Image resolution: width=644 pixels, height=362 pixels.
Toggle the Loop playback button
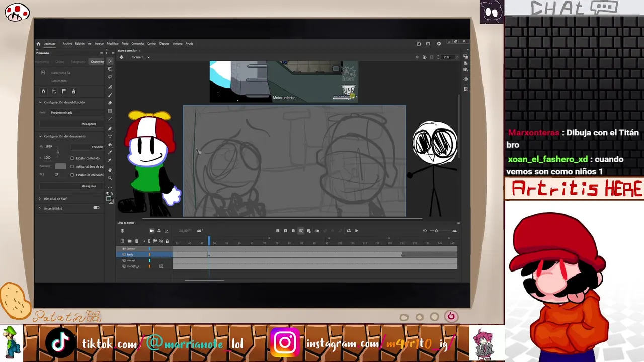(x=349, y=231)
